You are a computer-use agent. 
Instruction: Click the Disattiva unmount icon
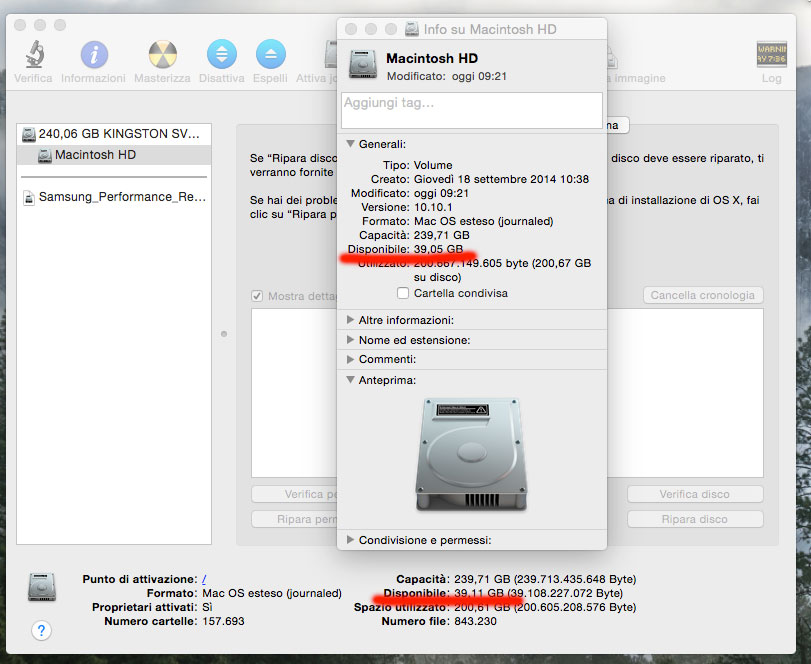pyautogui.click(x=222, y=54)
